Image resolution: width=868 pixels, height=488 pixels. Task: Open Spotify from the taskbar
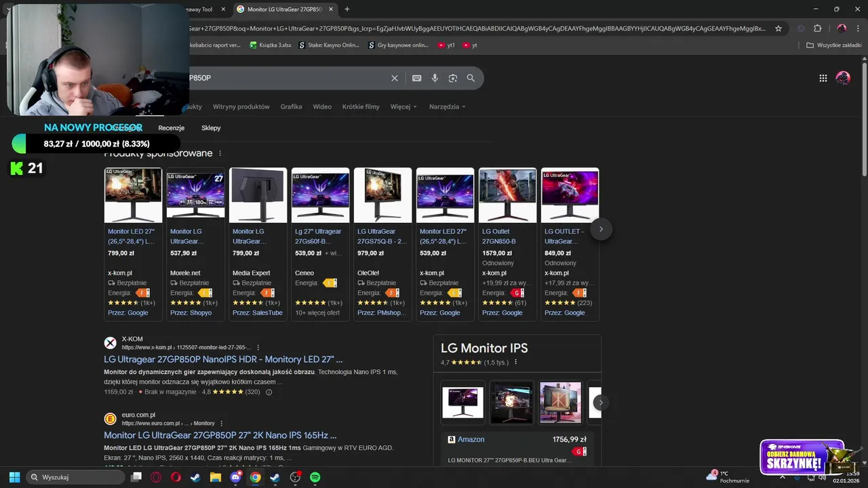pyautogui.click(x=315, y=477)
